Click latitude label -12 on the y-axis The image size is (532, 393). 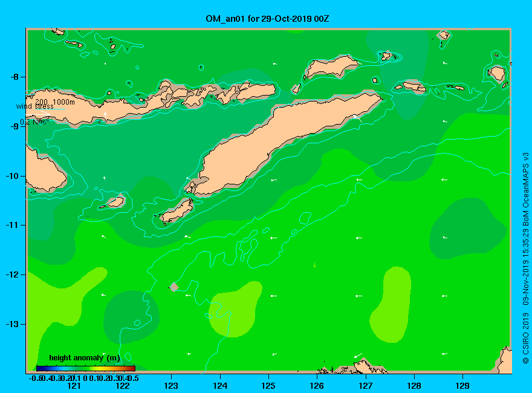tap(11, 274)
